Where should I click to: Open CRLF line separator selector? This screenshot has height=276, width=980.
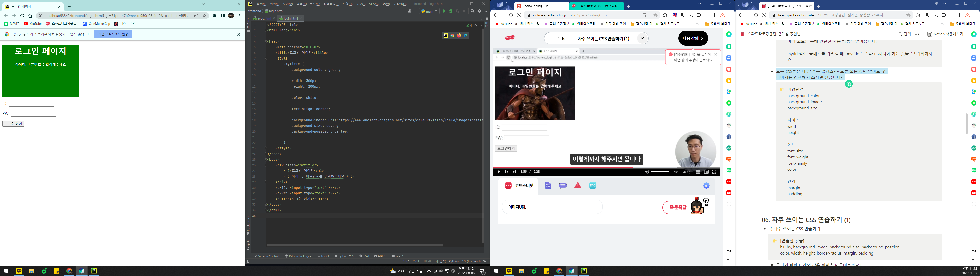(x=416, y=261)
